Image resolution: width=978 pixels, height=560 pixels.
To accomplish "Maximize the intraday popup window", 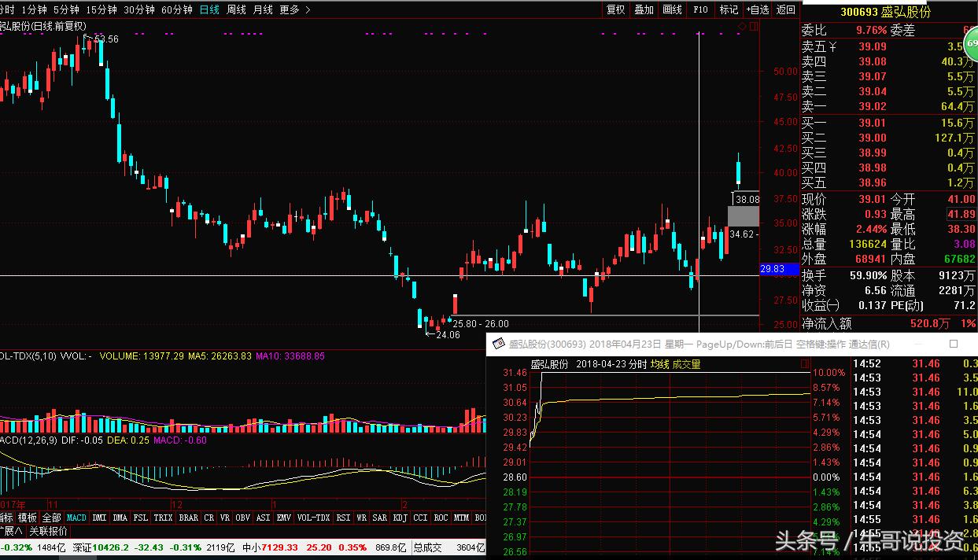I will (x=954, y=344).
